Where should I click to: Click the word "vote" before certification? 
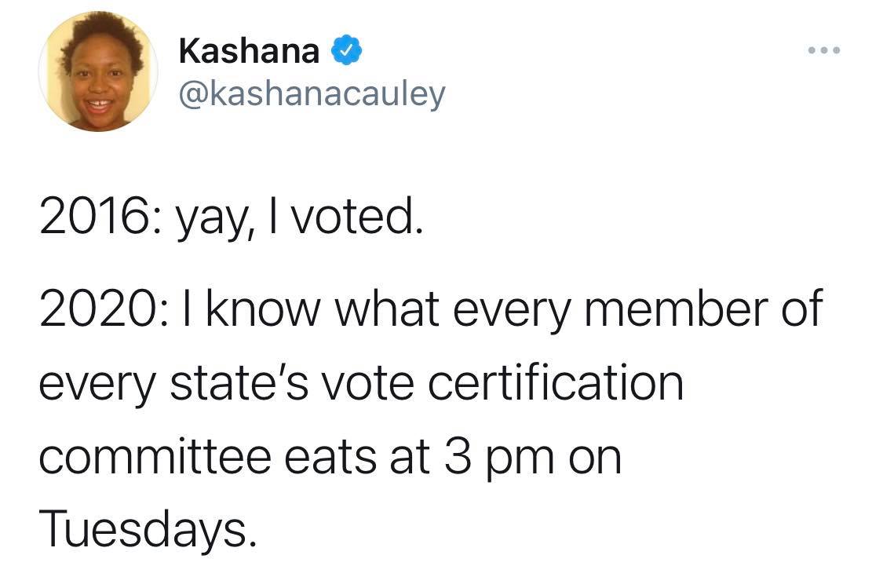click(x=368, y=384)
